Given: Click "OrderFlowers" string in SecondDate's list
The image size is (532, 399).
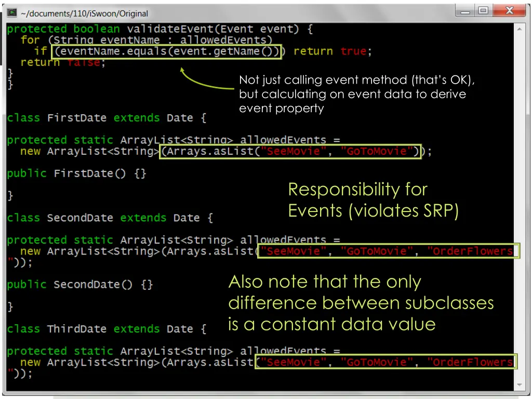Looking at the screenshot, I should click(x=471, y=251).
